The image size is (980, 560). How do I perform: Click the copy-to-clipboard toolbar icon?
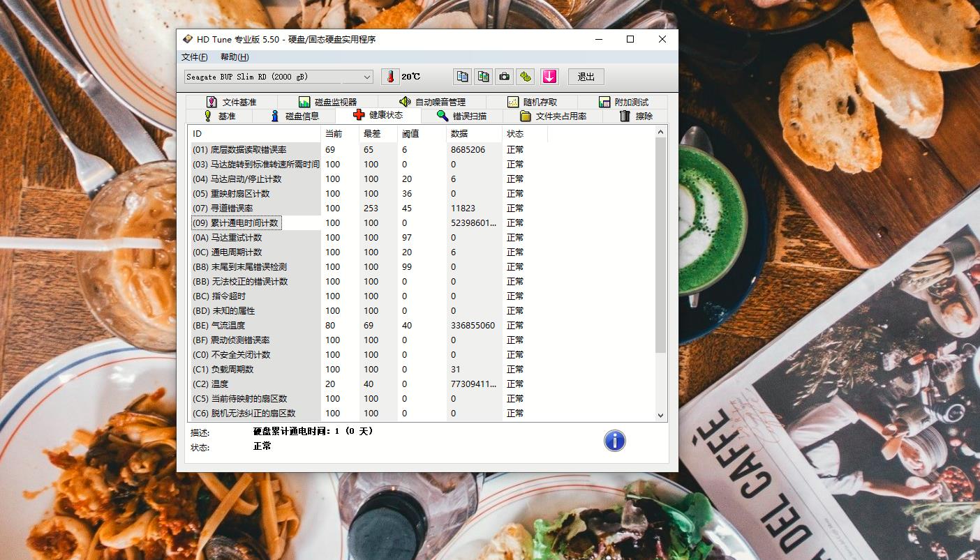click(462, 76)
